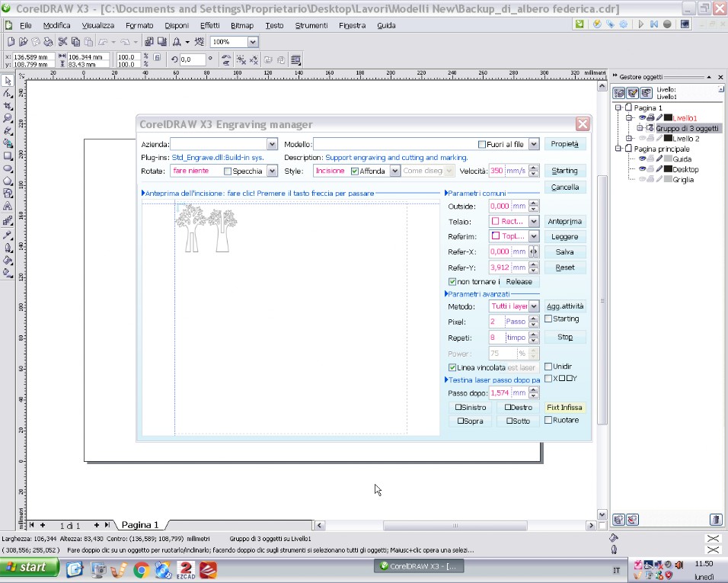This screenshot has width=728, height=583.
Task: Click the Agg.attività button
Action: [x=564, y=306]
